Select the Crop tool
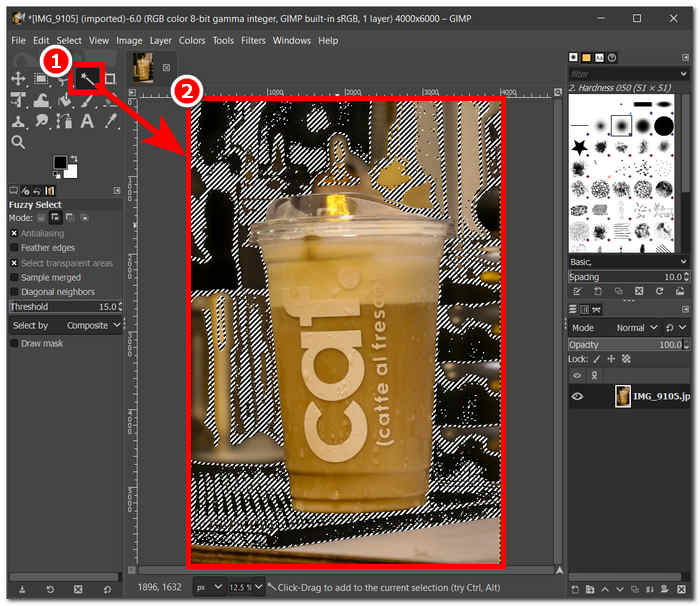Image resolution: width=700 pixels, height=606 pixels. tap(110, 78)
